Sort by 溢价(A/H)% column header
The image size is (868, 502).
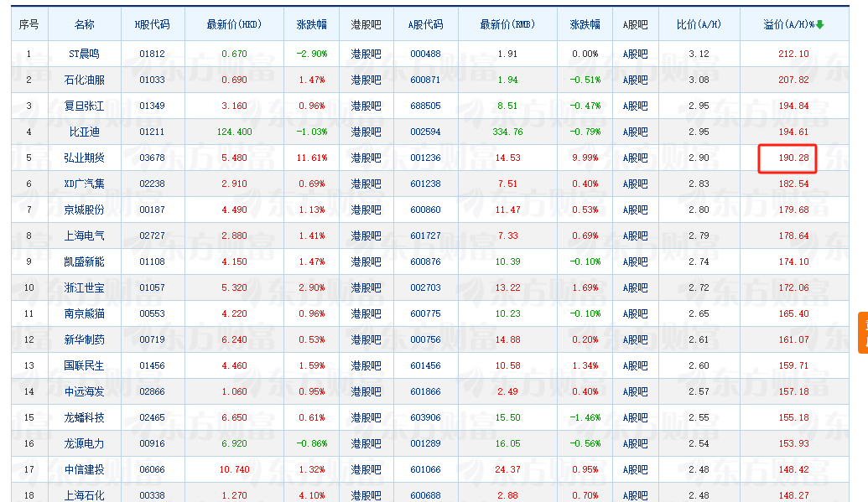789,24
